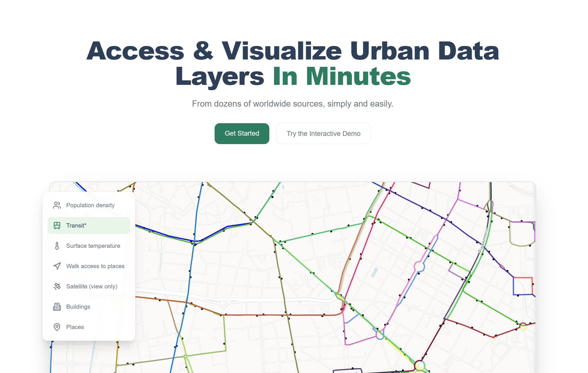This screenshot has height=373, width=588.
Task: Click the Walk access navigation arrow icon
Action: [x=57, y=266]
